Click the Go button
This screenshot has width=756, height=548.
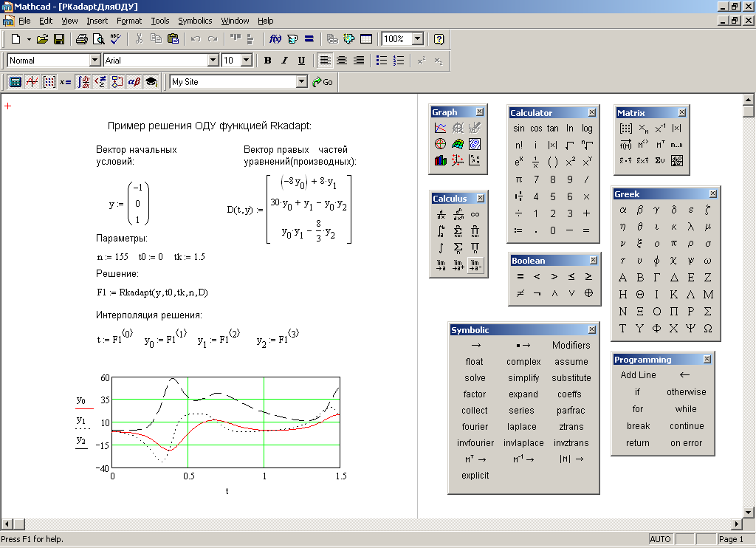[x=323, y=82]
